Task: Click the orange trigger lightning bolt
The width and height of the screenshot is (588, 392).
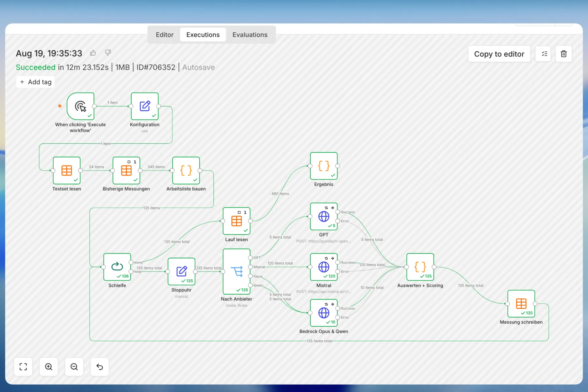Action: (x=60, y=106)
